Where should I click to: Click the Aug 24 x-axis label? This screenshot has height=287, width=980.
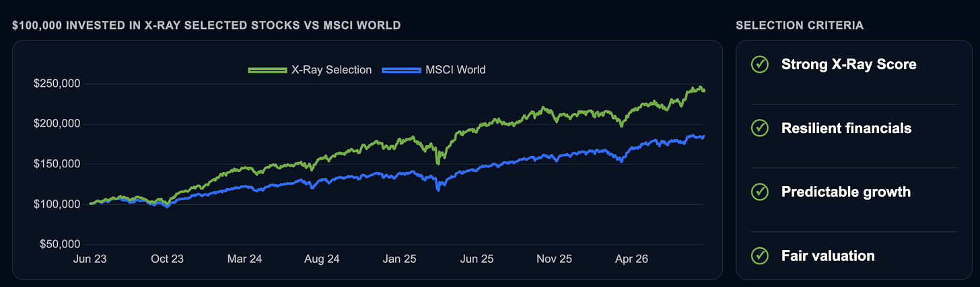coord(322,259)
